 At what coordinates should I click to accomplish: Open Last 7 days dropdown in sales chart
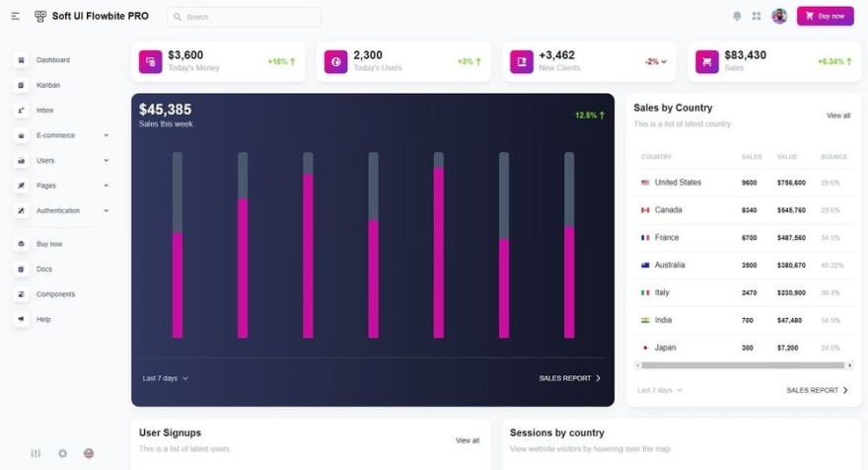(x=166, y=378)
